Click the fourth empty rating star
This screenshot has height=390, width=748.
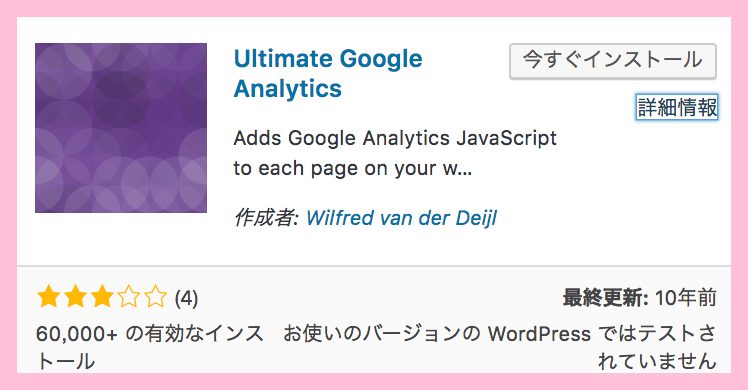tap(129, 297)
